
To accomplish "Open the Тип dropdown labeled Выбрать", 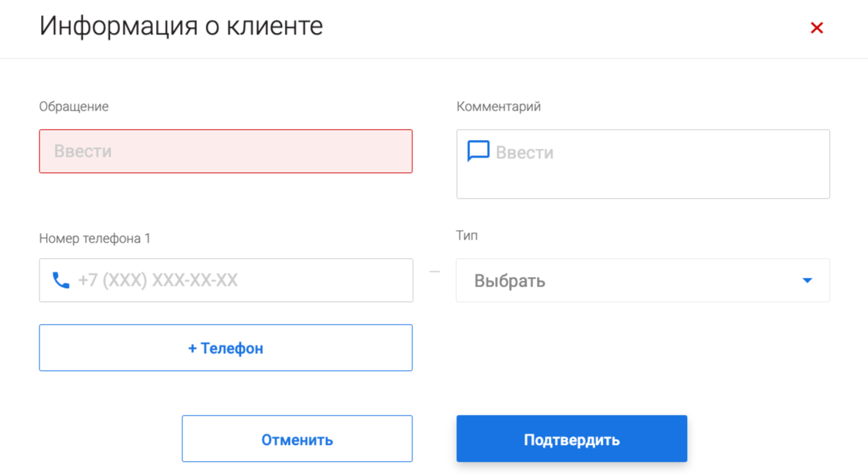I will [642, 281].
